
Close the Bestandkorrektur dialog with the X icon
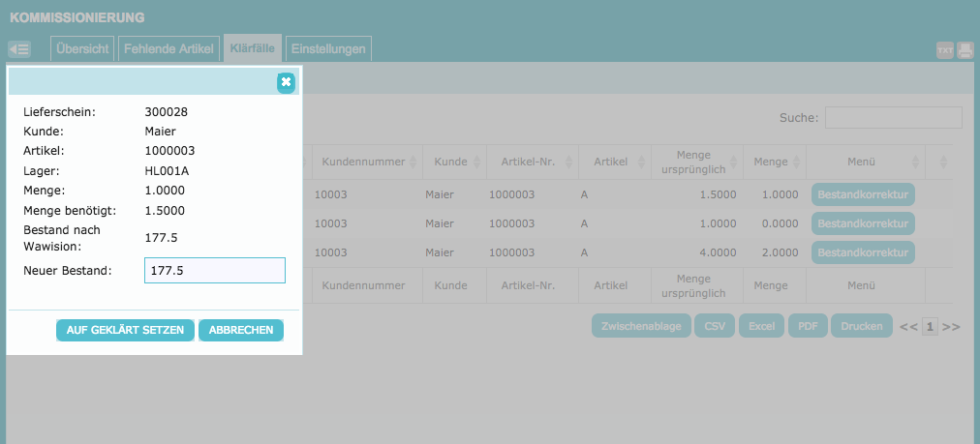coord(286,82)
